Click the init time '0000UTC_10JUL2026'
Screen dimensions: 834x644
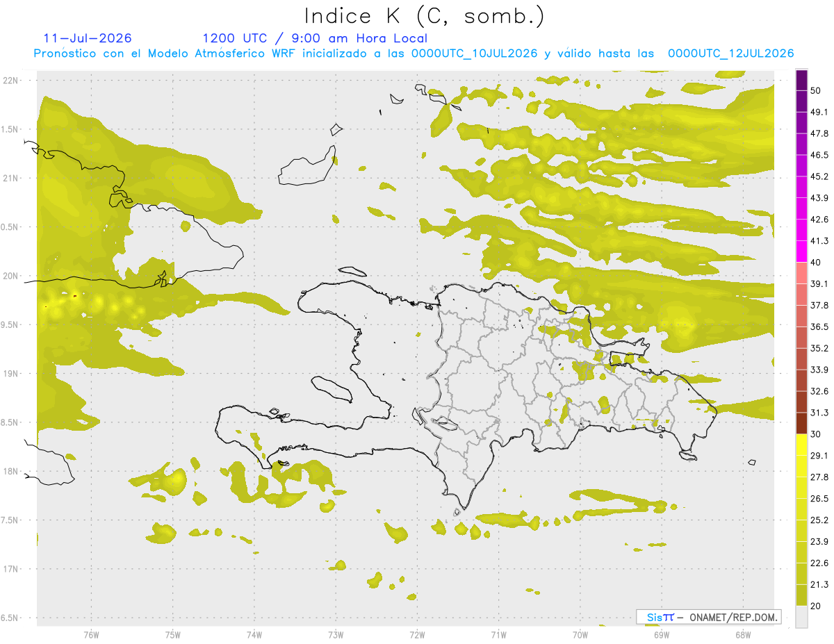[x=474, y=53]
